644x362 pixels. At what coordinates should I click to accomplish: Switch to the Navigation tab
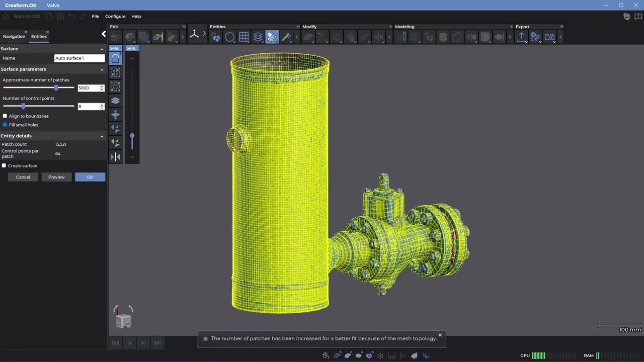pos(14,36)
